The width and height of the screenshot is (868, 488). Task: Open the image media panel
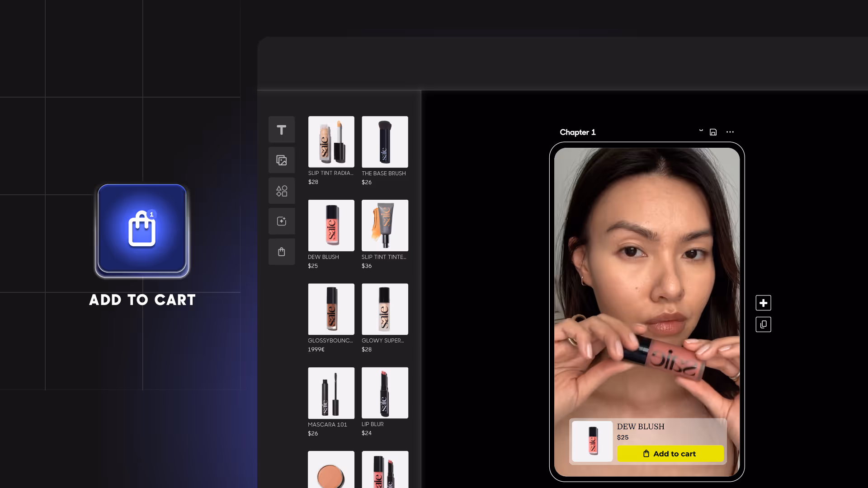[x=281, y=160]
